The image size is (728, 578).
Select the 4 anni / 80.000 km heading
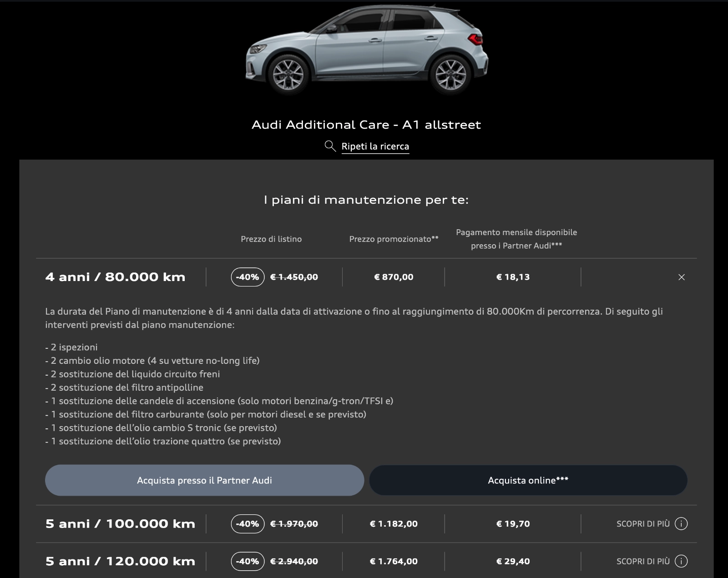click(x=115, y=277)
